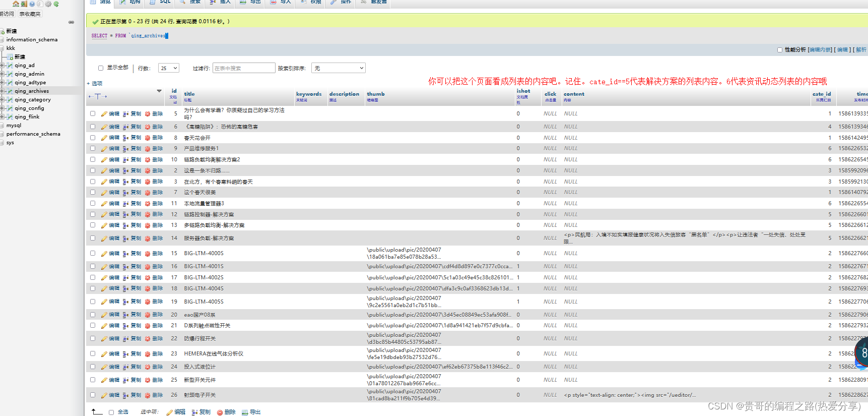Click the 编辑内嵌 inline edit link
Screen dimensions: 868x416
[x=820, y=50]
